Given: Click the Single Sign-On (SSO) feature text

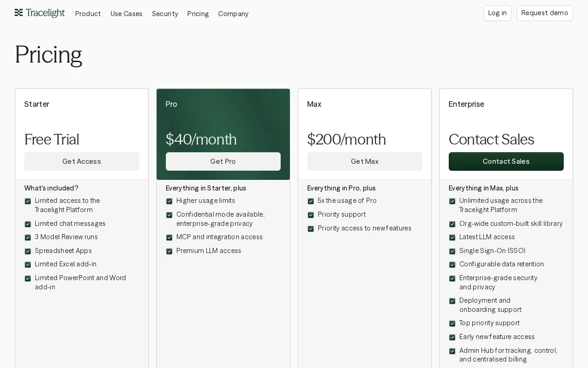Looking at the screenshot, I should [492, 251].
